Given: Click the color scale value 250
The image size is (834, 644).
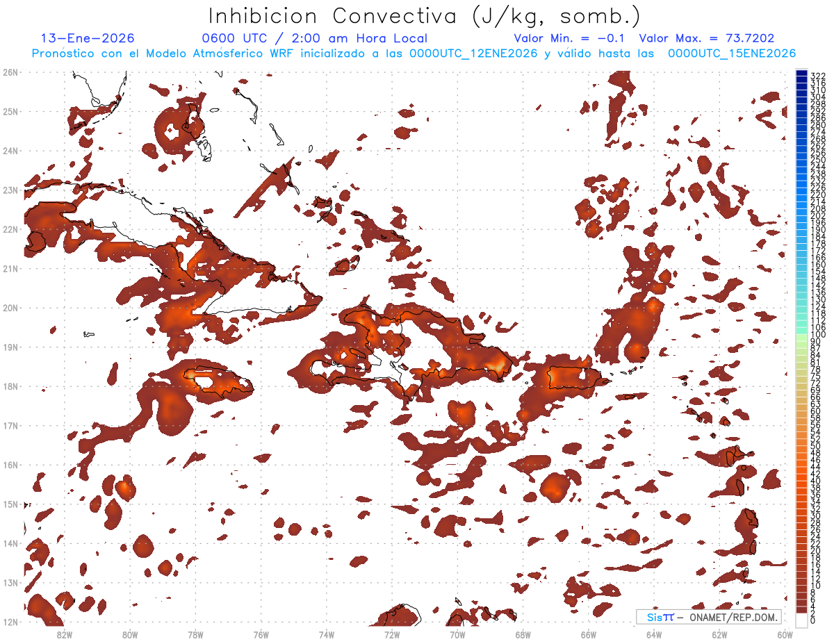Looking at the screenshot, I should click(817, 160).
